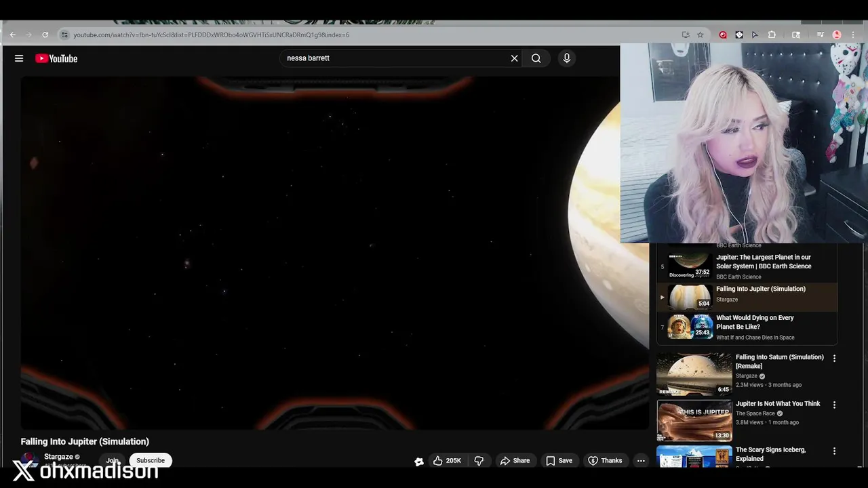This screenshot has height=488, width=868.
Task: Play 'Jupiter: The Largest Planet' playlist video
Action: (x=747, y=266)
